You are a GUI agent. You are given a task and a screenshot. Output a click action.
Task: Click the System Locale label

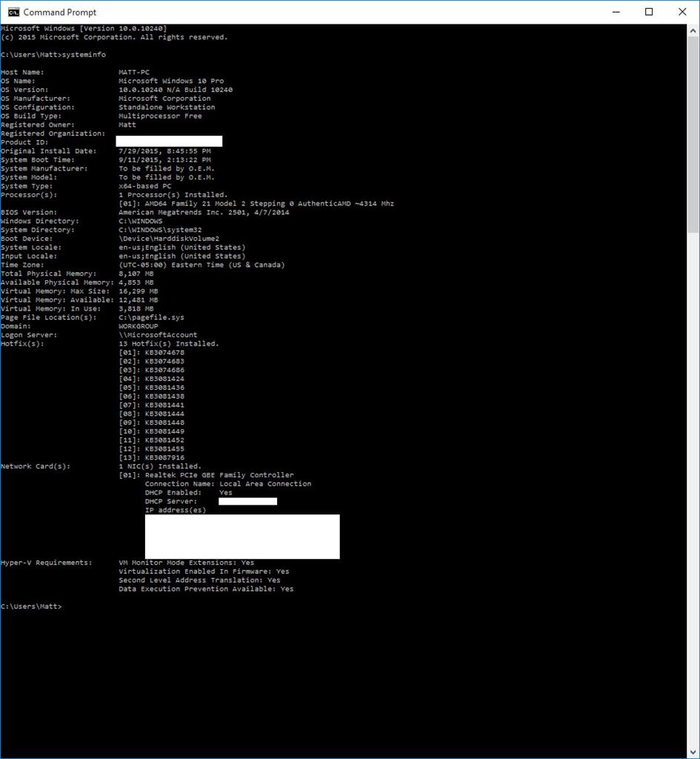31,248
